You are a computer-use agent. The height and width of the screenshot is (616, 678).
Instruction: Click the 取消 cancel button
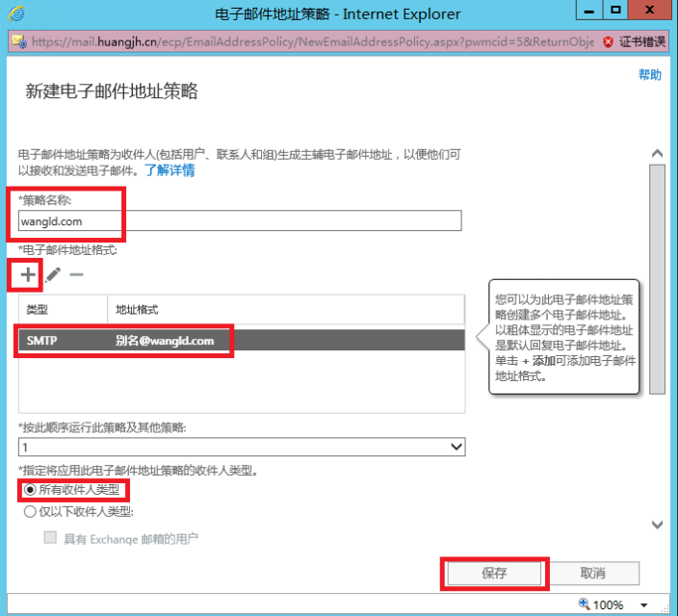tap(592, 573)
